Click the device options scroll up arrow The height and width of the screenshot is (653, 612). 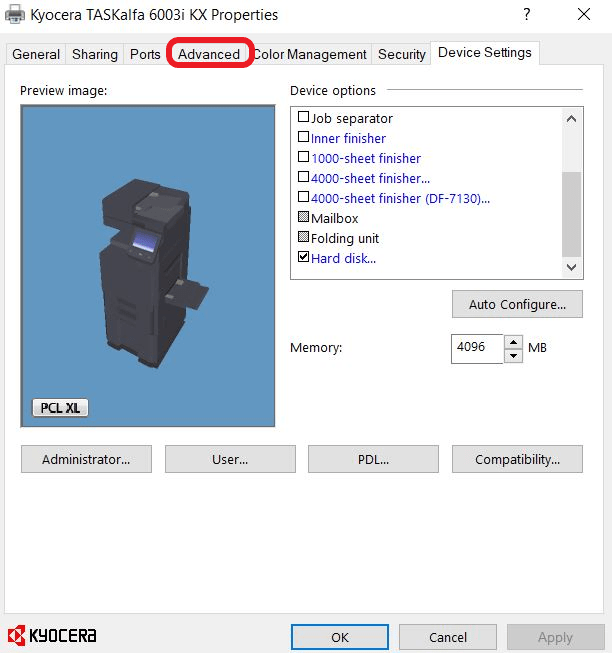pyautogui.click(x=571, y=119)
